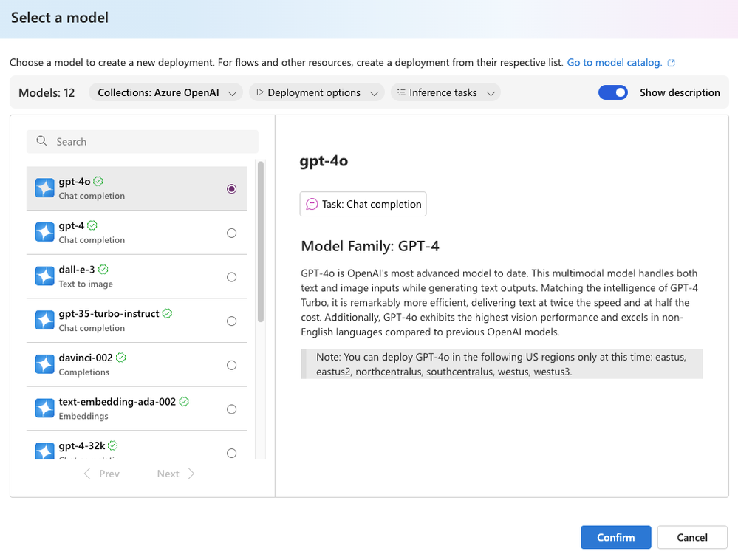This screenshot has width=738, height=560.
Task: Click the model list scrollbar thumb
Action: (261, 242)
